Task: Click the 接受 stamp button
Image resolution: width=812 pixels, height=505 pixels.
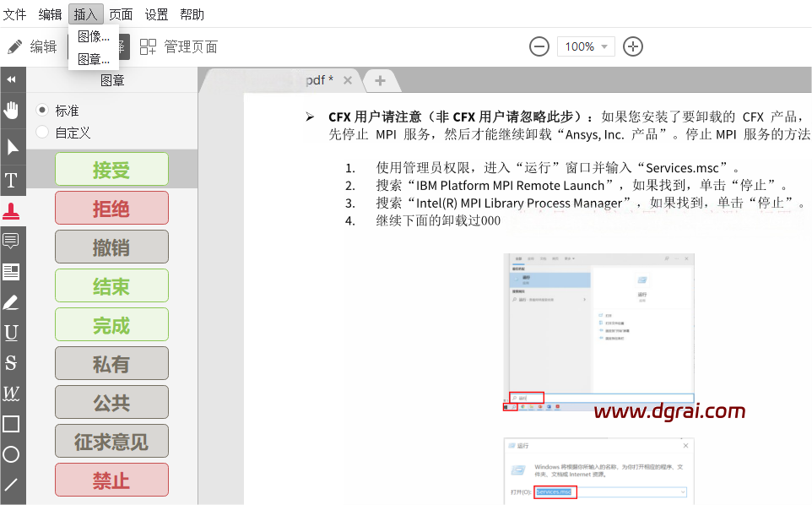Action: click(x=111, y=169)
